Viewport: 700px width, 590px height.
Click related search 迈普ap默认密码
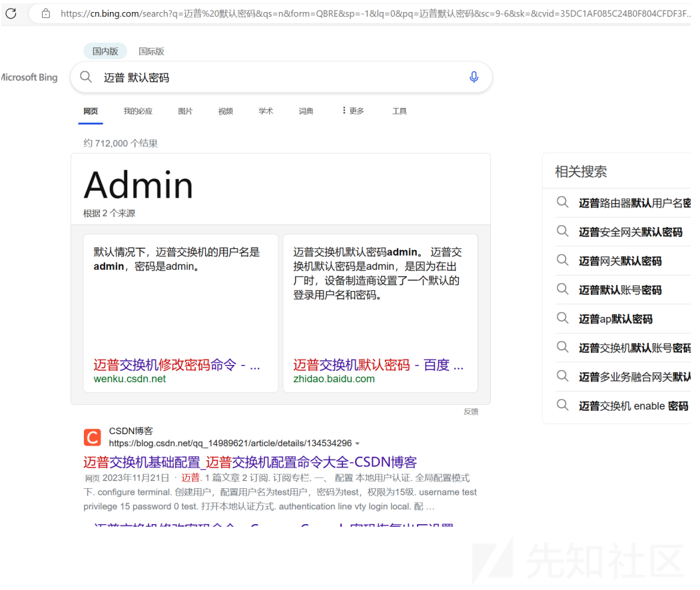pyautogui.click(x=615, y=319)
